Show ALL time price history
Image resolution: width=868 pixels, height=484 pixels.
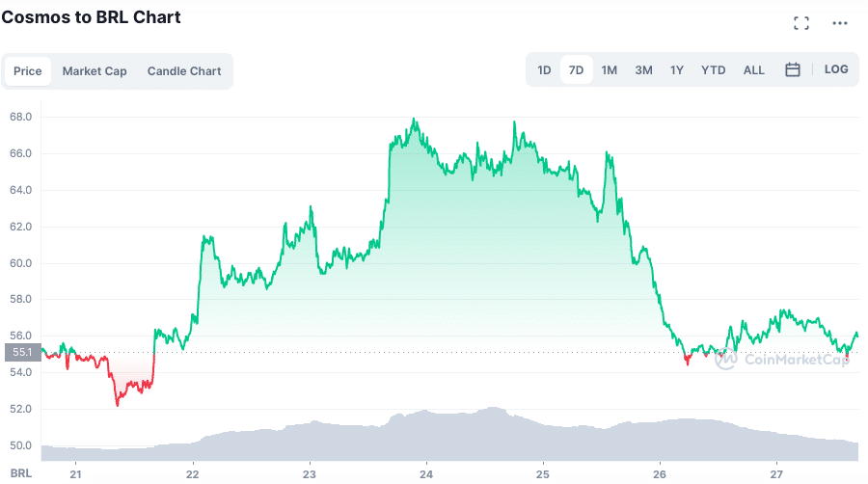coord(754,70)
